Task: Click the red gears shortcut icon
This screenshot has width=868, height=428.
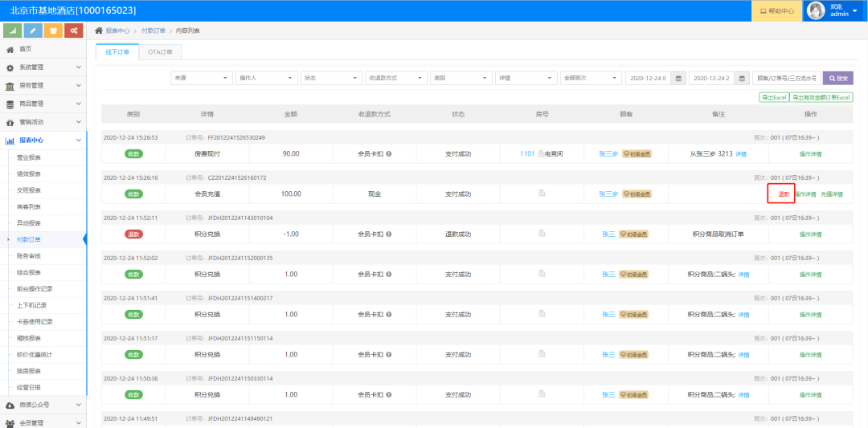Action: point(74,31)
